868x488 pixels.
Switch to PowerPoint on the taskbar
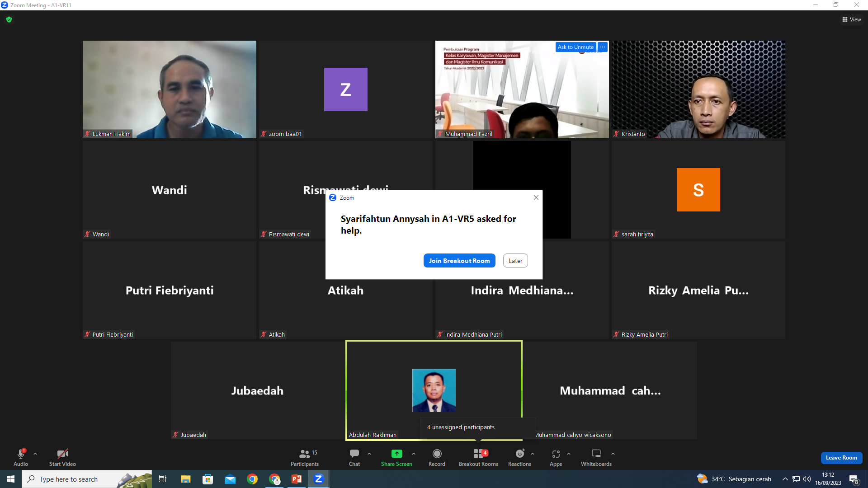click(x=297, y=479)
